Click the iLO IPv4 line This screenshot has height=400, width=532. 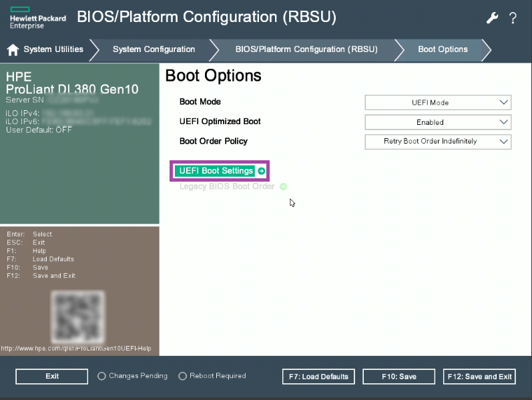point(50,113)
